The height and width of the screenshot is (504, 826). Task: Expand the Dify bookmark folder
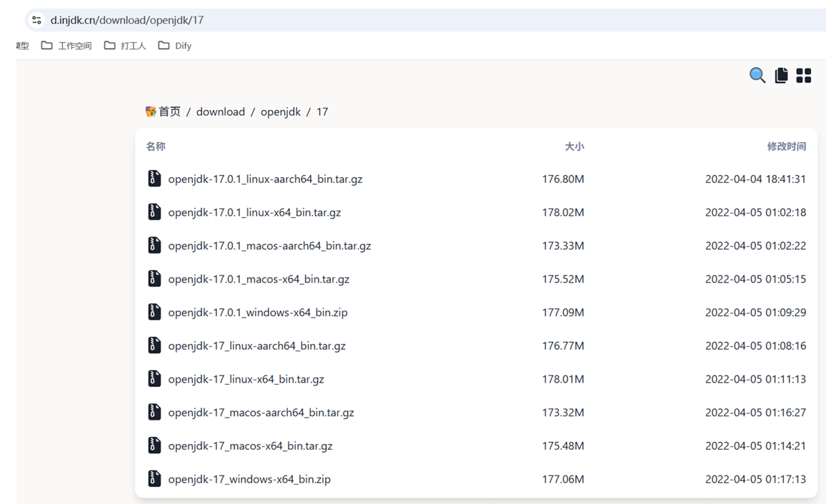[x=175, y=46]
